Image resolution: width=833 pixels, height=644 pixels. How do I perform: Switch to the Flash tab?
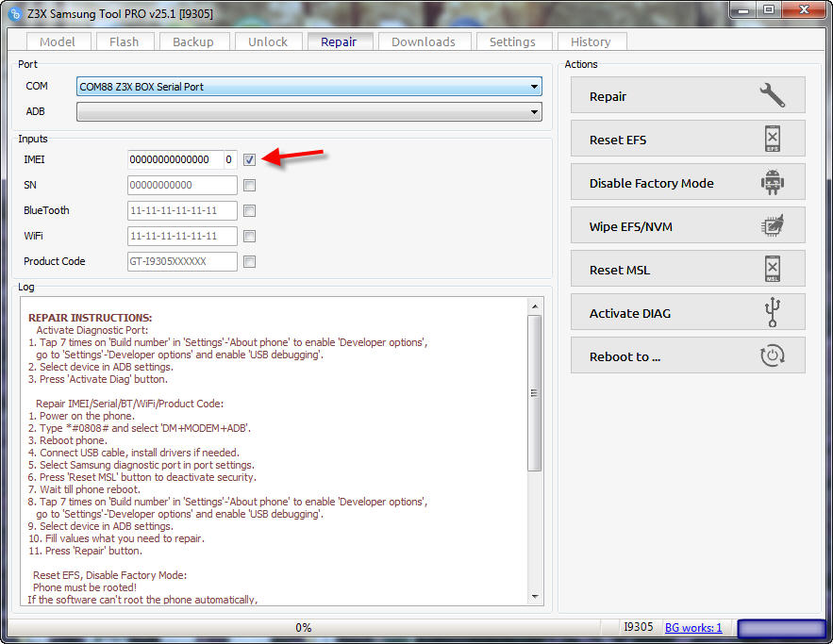pyautogui.click(x=125, y=41)
